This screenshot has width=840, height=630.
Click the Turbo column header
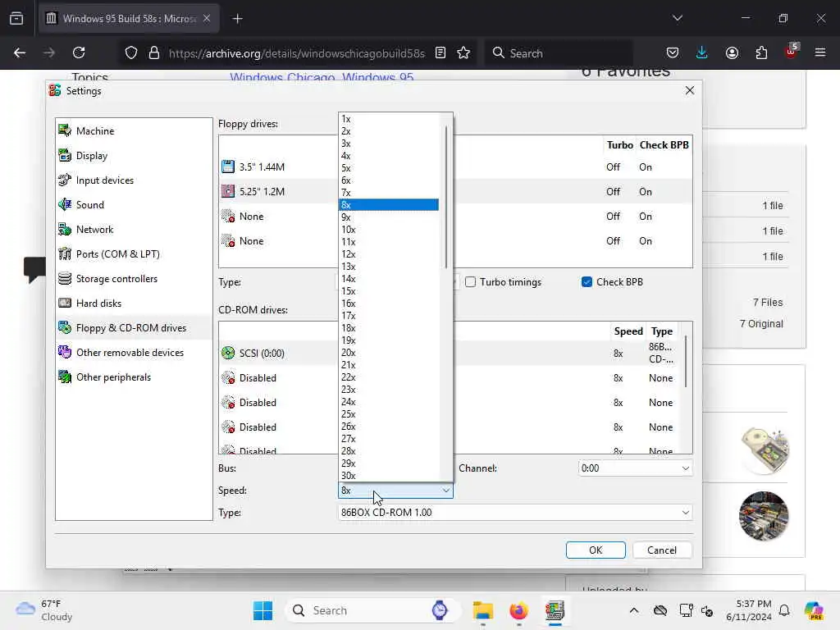pos(620,144)
